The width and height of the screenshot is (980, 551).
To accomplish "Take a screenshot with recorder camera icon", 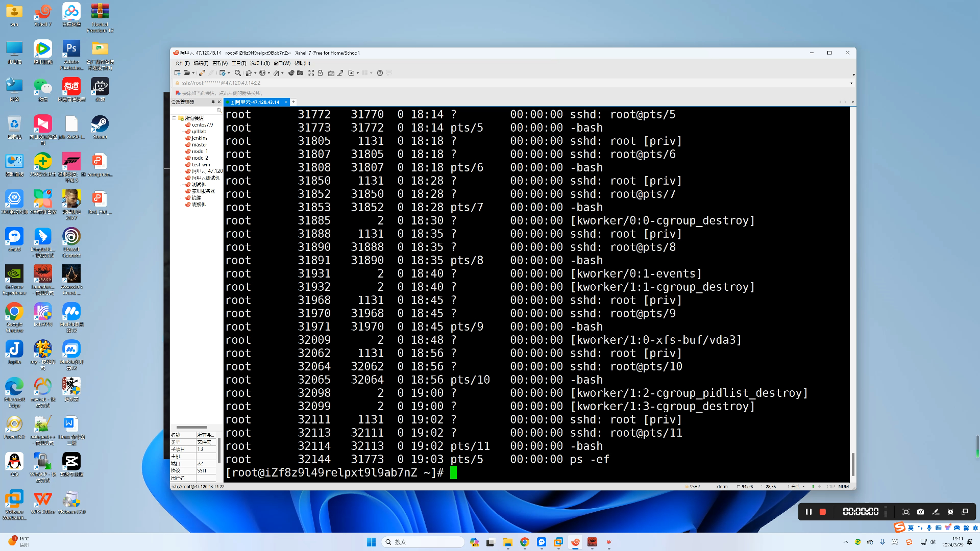I will coord(920,512).
